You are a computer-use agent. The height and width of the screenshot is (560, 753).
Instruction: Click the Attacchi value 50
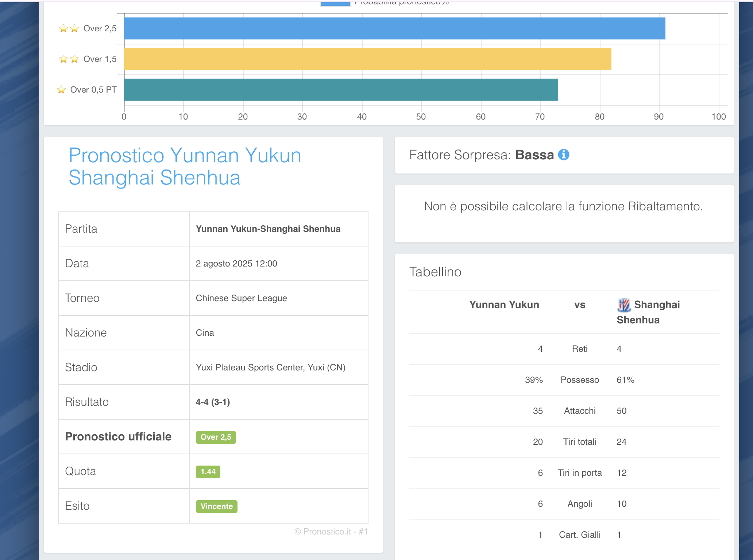click(622, 411)
